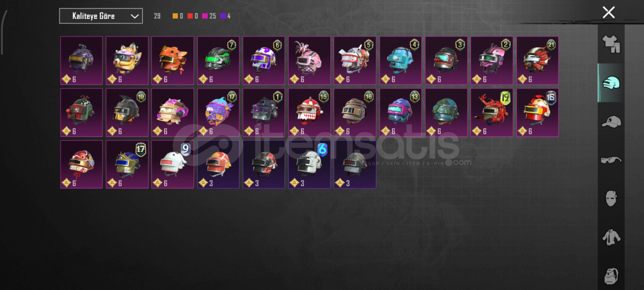Select the gold and blue helmet with badge 17
Viewport: 644px width, 290px height.
click(127, 164)
